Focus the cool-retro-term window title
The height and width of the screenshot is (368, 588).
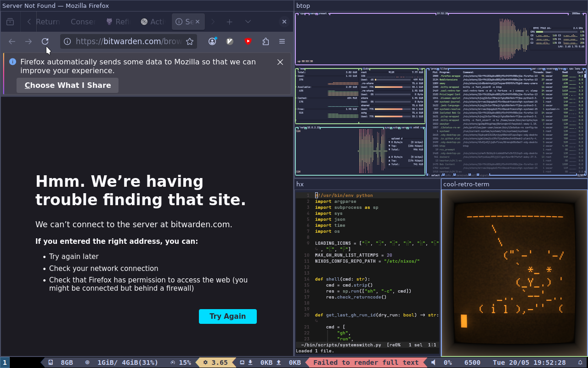(x=514, y=184)
